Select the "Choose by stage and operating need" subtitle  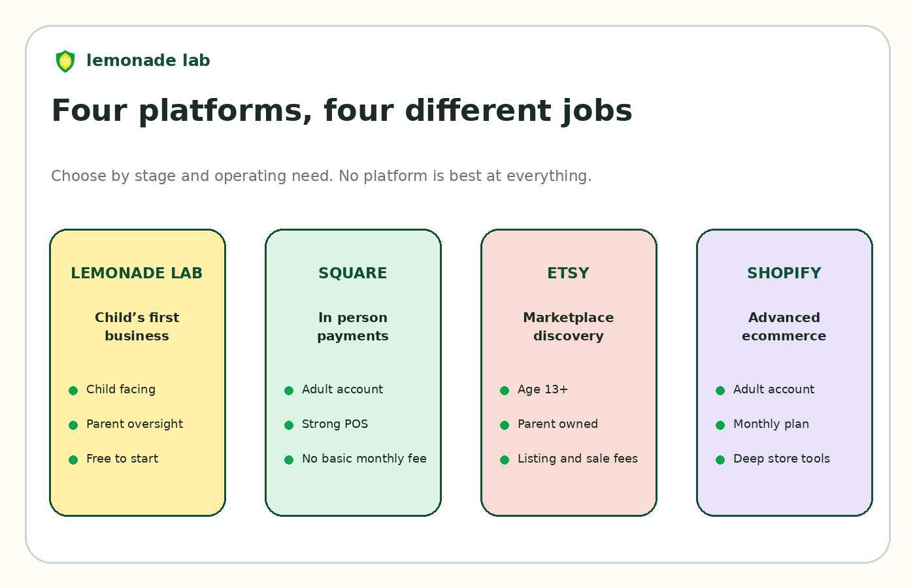322,176
